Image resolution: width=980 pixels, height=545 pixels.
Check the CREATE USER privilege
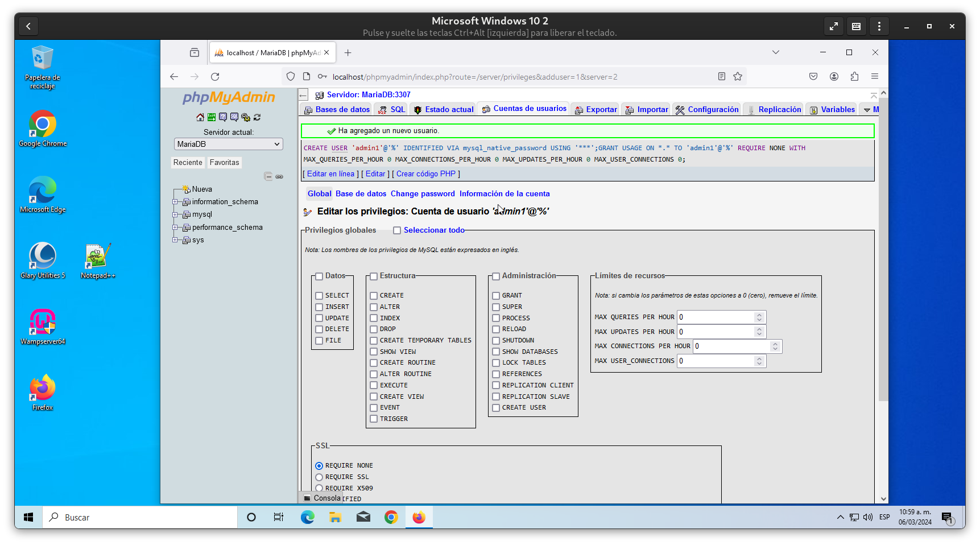496,408
